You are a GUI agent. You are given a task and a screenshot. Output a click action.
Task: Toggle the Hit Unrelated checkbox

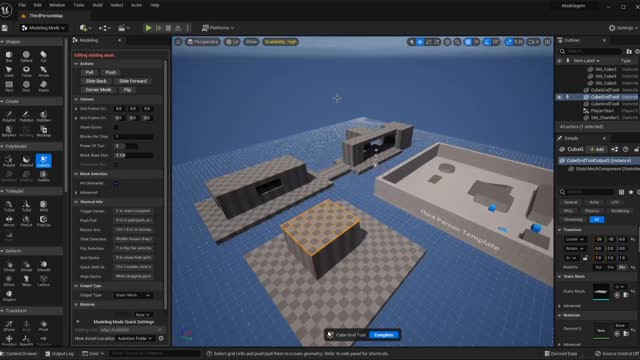click(x=116, y=183)
